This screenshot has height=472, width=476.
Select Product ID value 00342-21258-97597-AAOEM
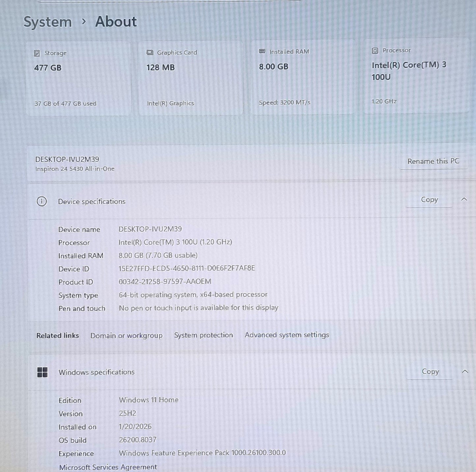click(165, 281)
